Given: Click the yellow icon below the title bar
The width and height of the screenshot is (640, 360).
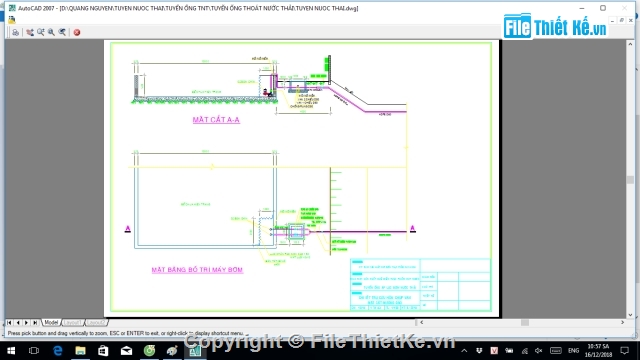Looking at the screenshot, I should [11, 19].
